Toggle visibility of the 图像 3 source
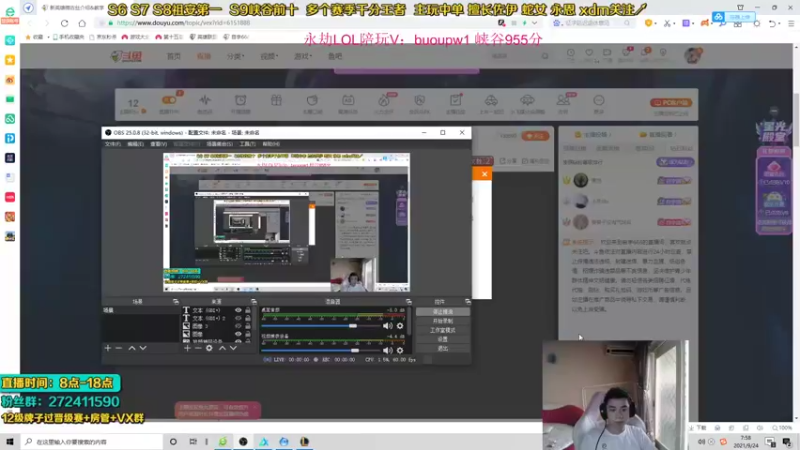Image resolution: width=800 pixels, height=450 pixels. click(x=238, y=326)
